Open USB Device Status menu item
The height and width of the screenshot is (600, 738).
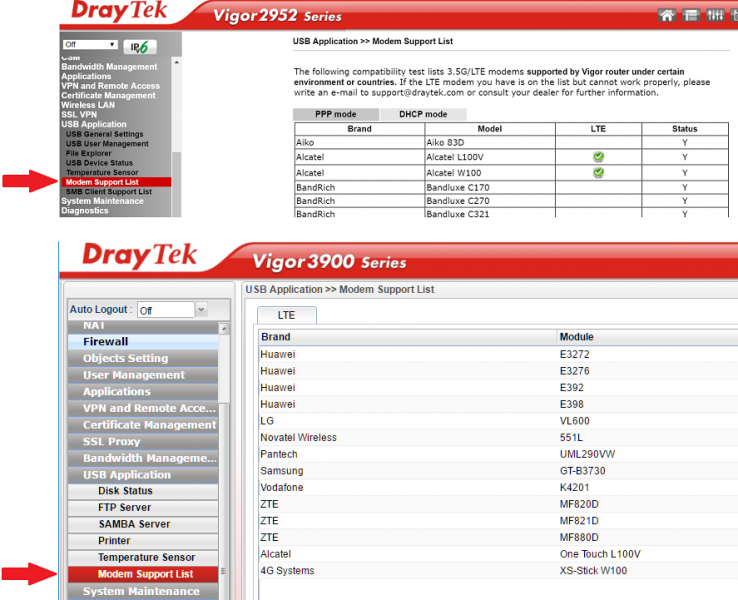tap(99, 163)
